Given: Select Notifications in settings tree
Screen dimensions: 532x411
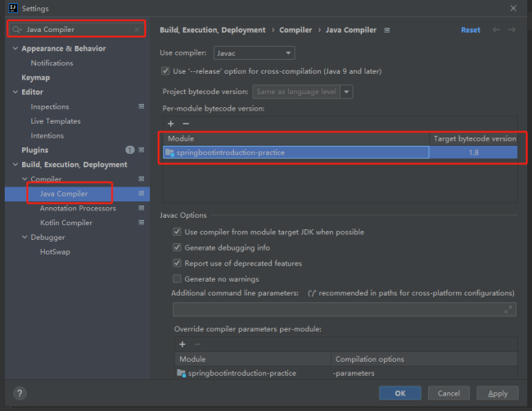Looking at the screenshot, I should [x=52, y=63].
